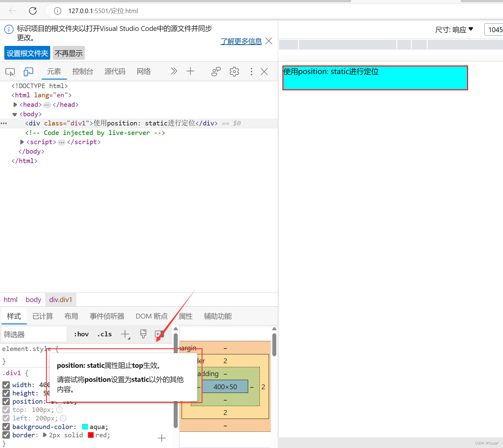Open the three-dot actions for selected node
The width and height of the screenshot is (503, 448).
[4, 123]
